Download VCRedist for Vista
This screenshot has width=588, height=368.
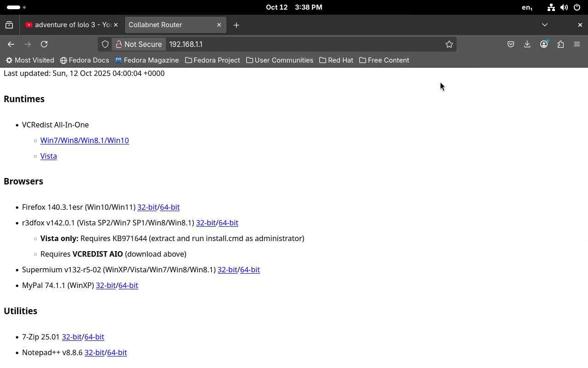(49, 156)
